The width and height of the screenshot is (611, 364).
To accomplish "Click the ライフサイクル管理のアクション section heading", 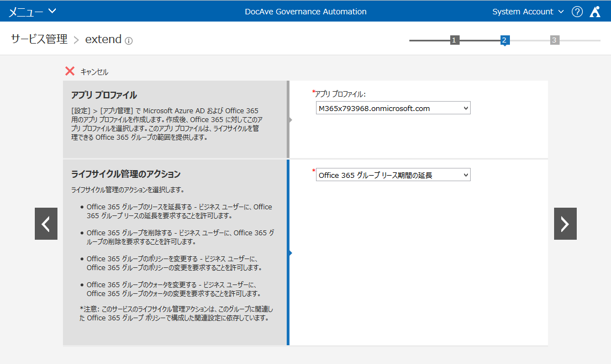I will pos(126,174).
